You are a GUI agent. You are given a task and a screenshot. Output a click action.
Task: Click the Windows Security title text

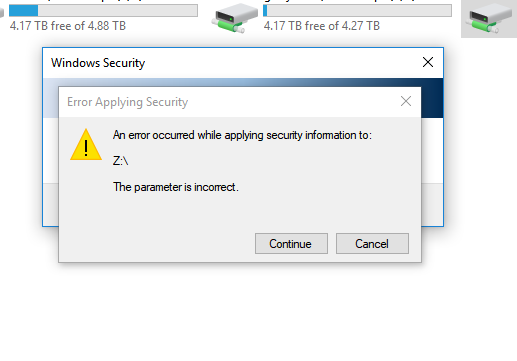[98, 63]
